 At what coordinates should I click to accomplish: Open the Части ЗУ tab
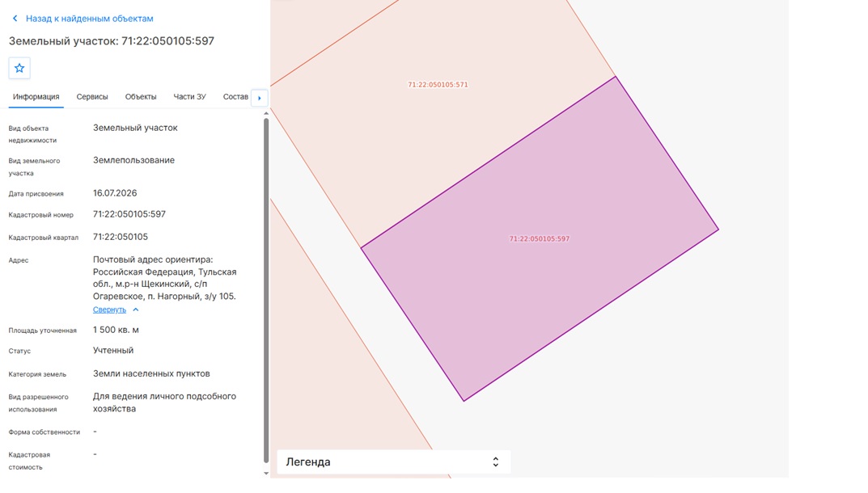pos(190,97)
